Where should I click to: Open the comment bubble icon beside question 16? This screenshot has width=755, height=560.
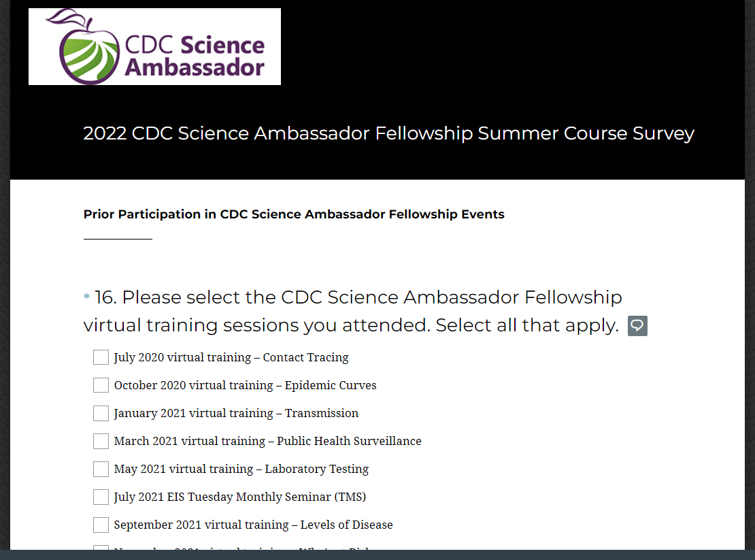tap(637, 326)
